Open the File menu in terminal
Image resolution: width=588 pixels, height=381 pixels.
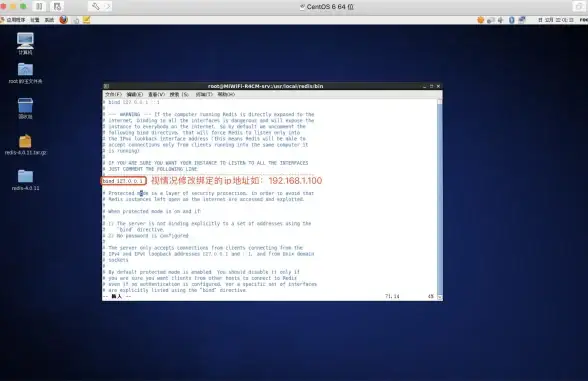click(x=113, y=94)
